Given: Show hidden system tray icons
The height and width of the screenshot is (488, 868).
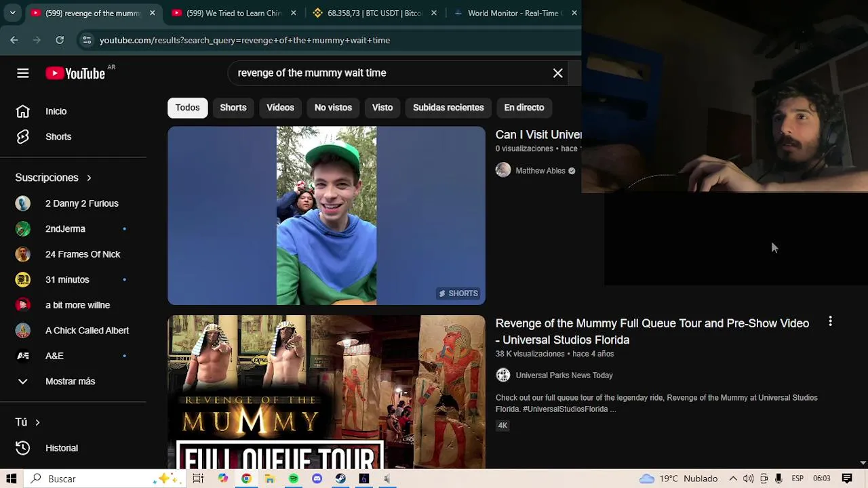Looking at the screenshot, I should point(733,479).
